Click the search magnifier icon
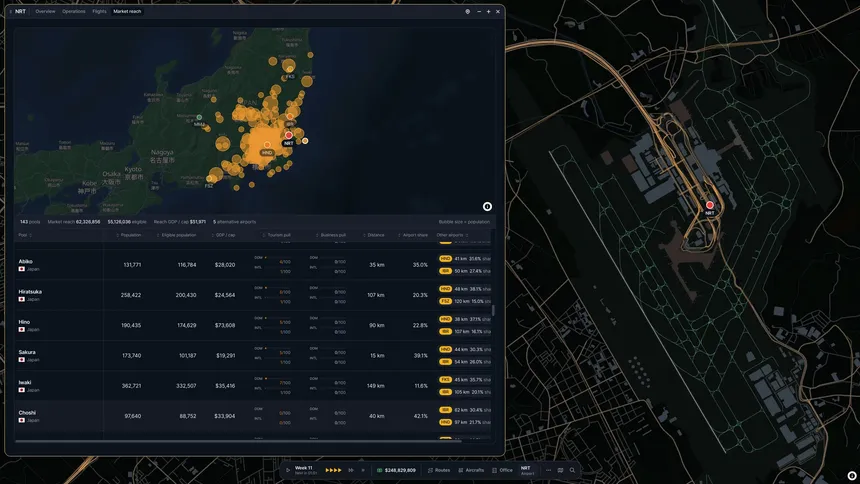860x484 pixels. (572, 470)
